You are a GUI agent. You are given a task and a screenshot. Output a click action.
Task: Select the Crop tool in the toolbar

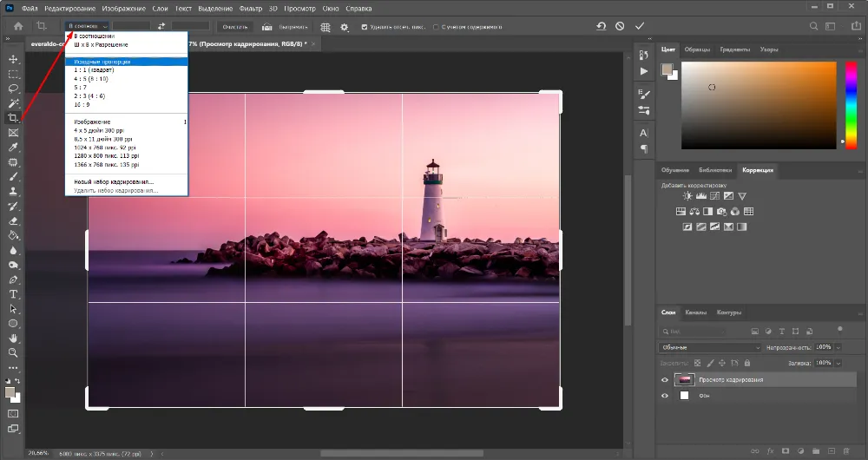click(x=13, y=117)
